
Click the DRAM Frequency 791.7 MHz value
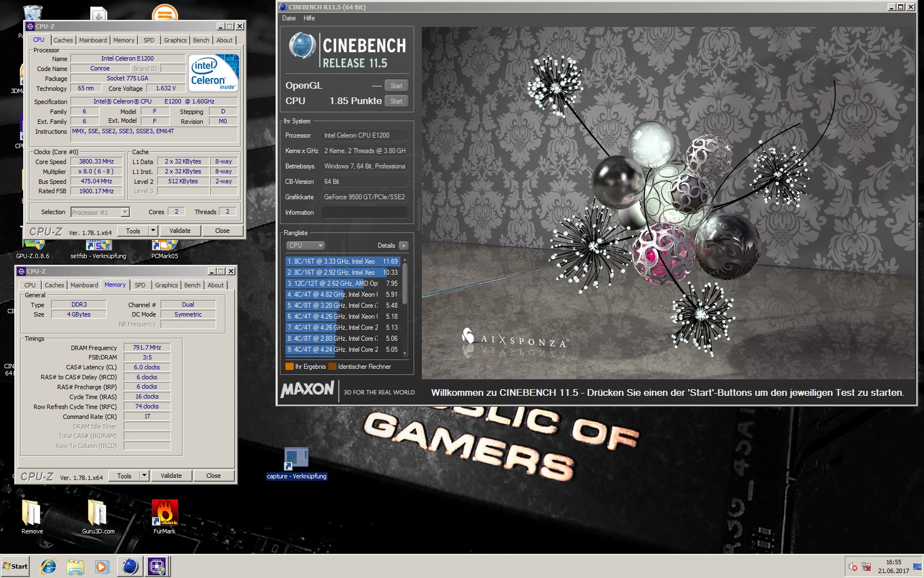[x=147, y=348]
